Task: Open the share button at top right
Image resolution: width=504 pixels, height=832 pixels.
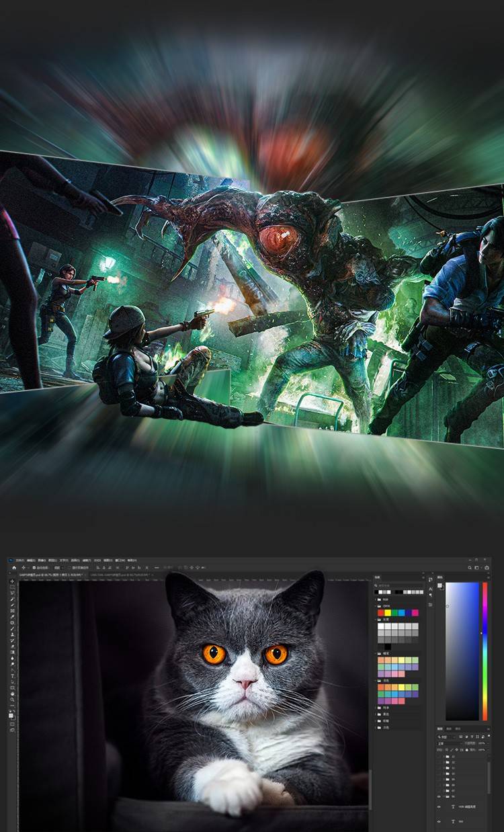Action: point(486,568)
